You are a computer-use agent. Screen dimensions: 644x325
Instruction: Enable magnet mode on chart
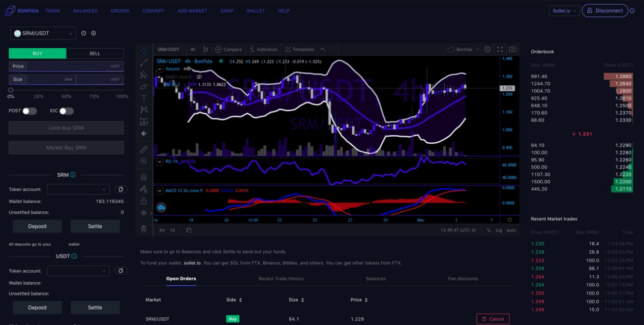[144, 177]
